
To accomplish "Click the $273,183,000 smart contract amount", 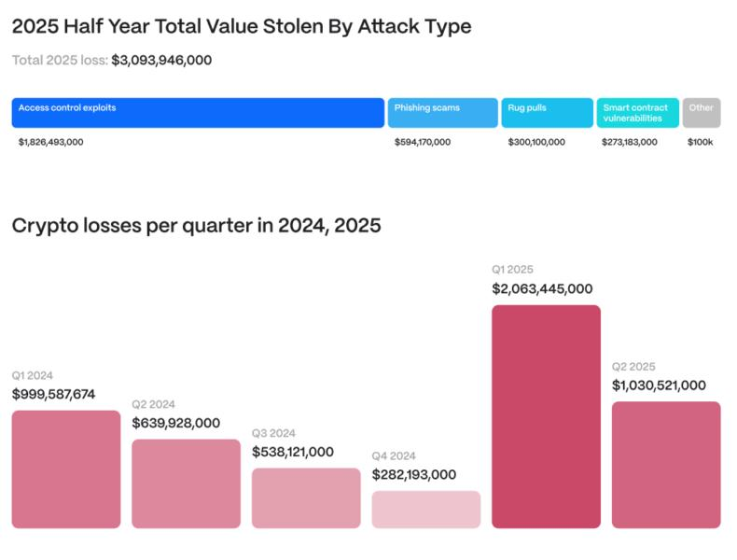I will pos(630,143).
